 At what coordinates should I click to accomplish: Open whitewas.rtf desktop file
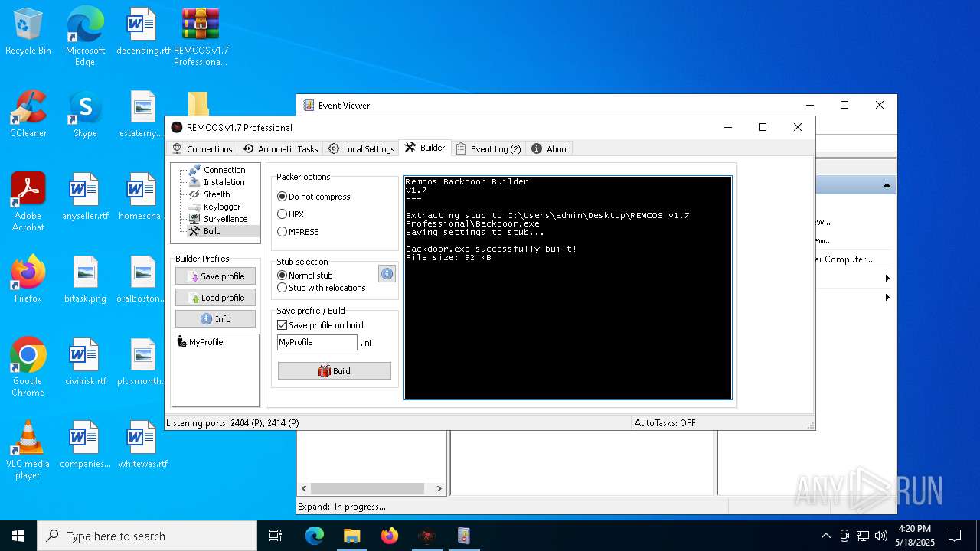click(143, 445)
